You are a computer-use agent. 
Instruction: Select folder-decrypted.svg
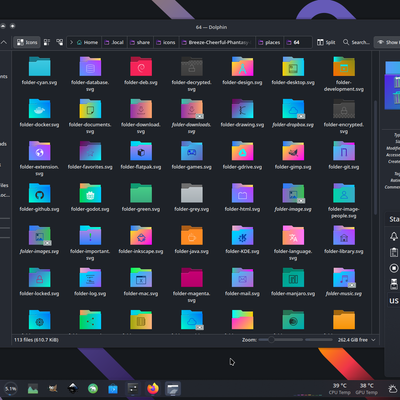pos(191,74)
